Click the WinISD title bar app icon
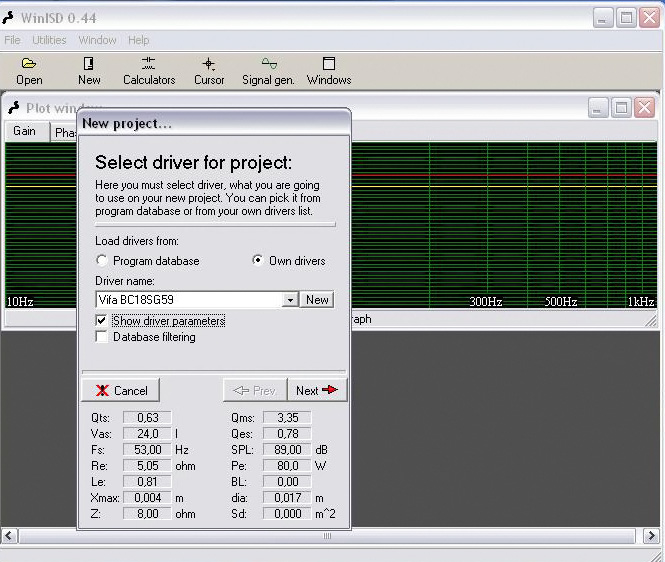The height and width of the screenshot is (562, 665). pyautogui.click(x=10, y=18)
